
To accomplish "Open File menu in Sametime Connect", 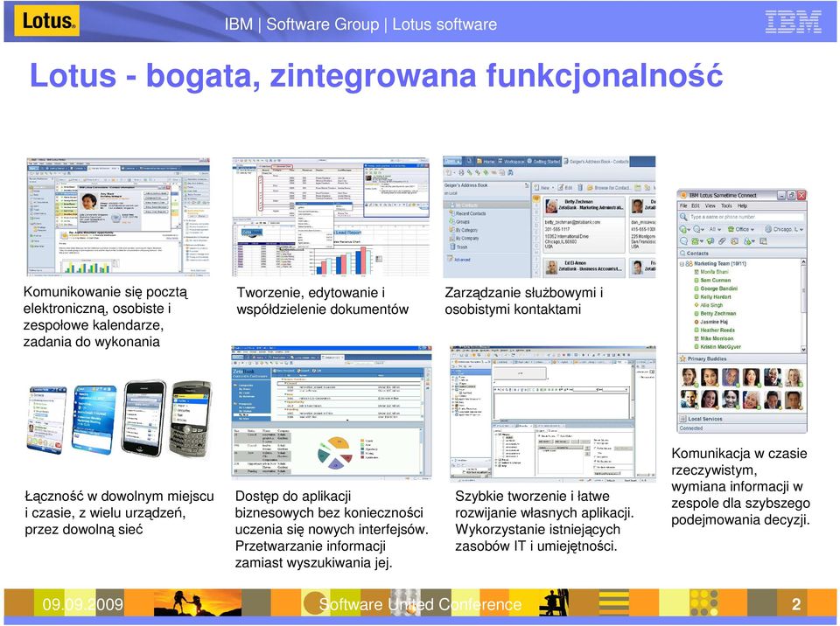I will coord(683,205).
